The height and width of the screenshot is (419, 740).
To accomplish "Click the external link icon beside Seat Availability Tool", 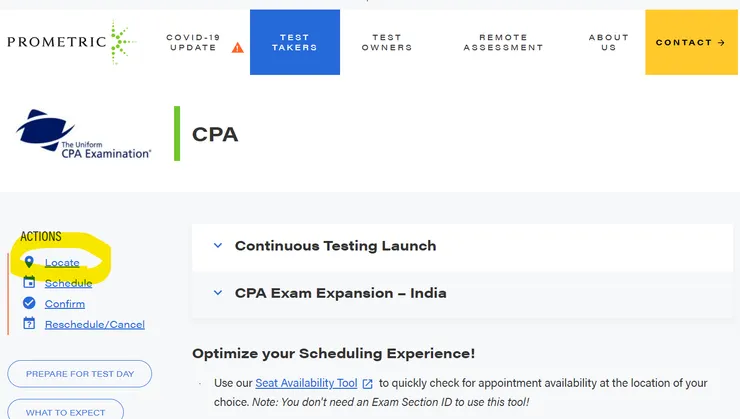I will (x=368, y=383).
